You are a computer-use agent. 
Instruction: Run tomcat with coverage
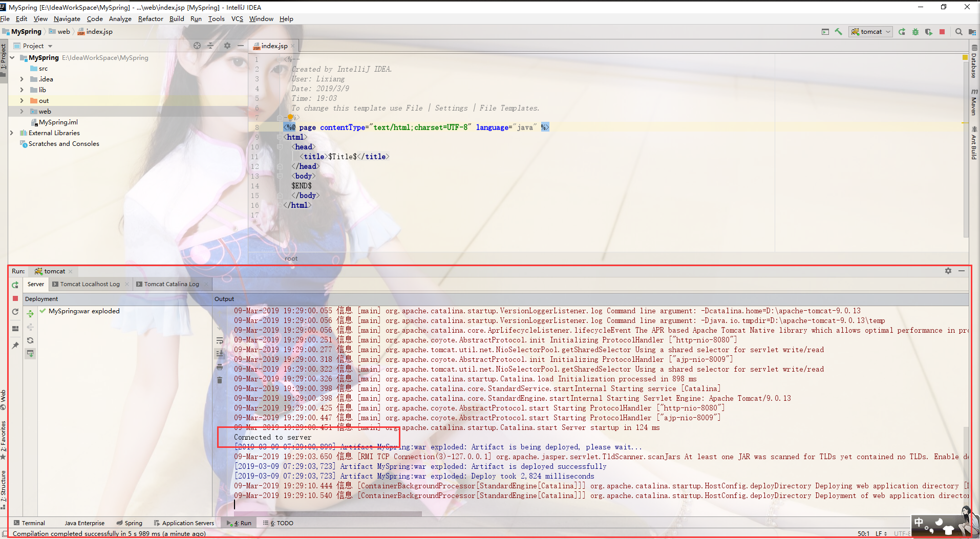coord(929,32)
